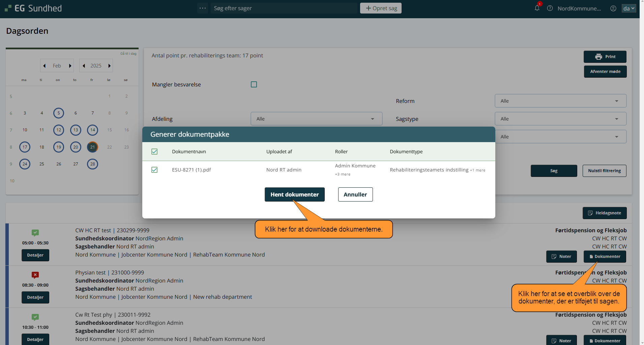
Task: Open the user profile icon
Action: [613, 8]
